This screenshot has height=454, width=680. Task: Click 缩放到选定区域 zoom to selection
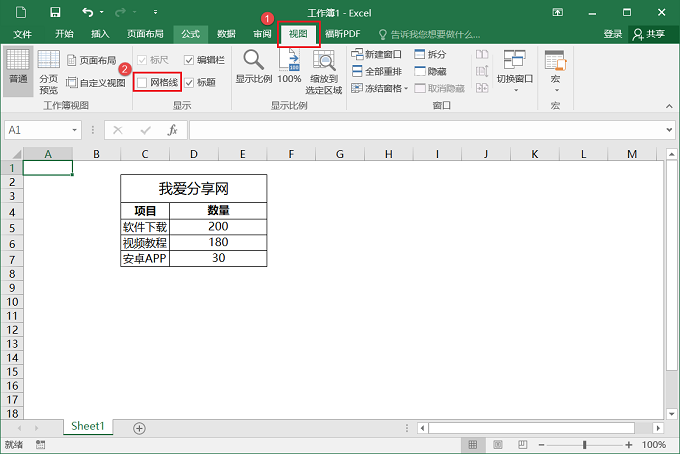[x=324, y=71]
